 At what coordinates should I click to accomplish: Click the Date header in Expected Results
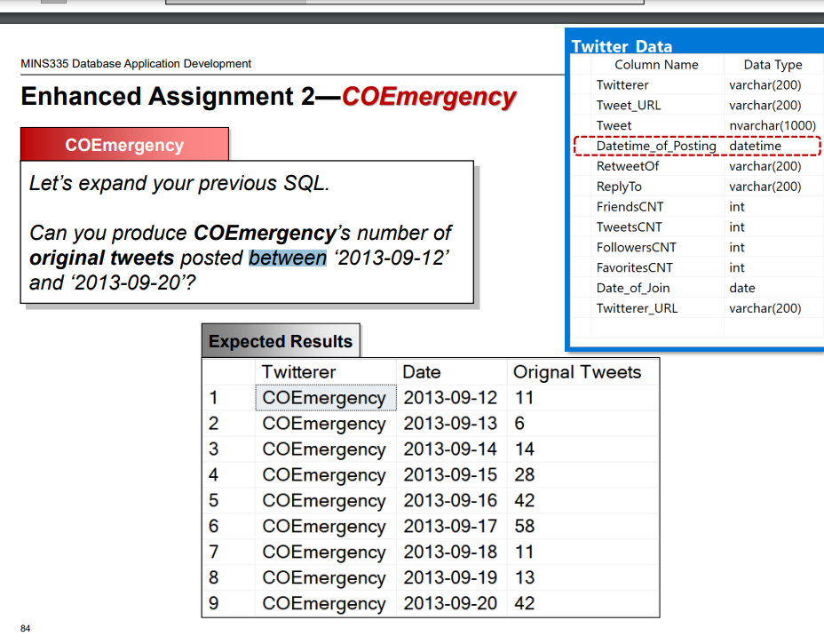coord(422,371)
